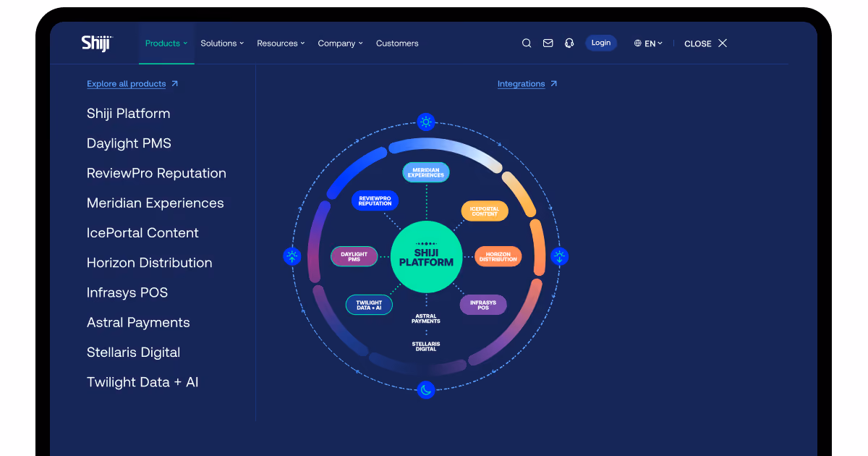This screenshot has width=868, height=456.
Task: Open the EN language dropdown
Action: pos(648,43)
